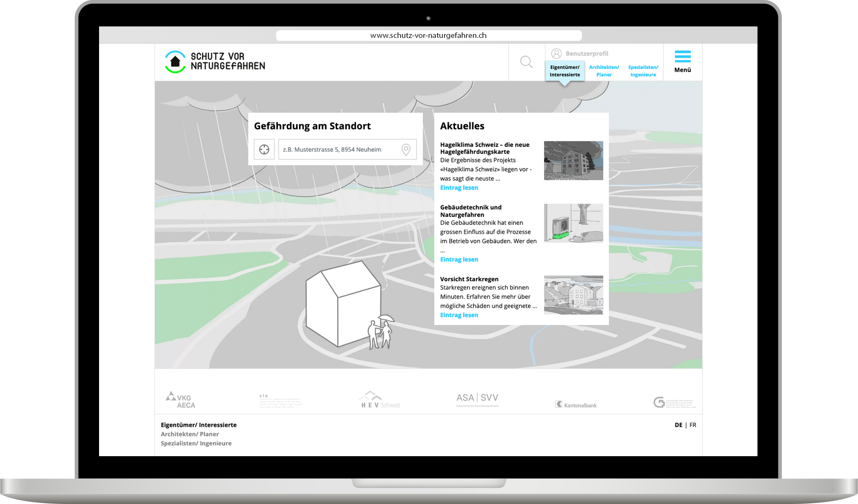Open Eintrag lesen under Vorsicht Starkregen
Viewport: 858px width, 504px height.
coord(459,315)
